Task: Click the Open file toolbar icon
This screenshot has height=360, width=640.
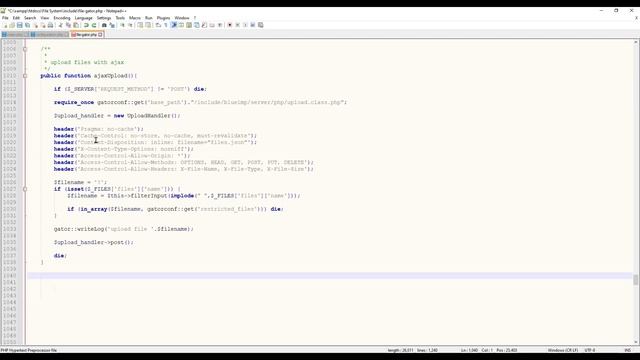Action: point(12,25)
